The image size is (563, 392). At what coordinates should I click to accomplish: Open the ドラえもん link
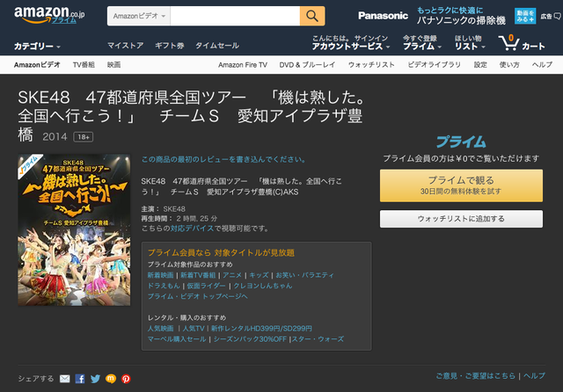(x=164, y=286)
